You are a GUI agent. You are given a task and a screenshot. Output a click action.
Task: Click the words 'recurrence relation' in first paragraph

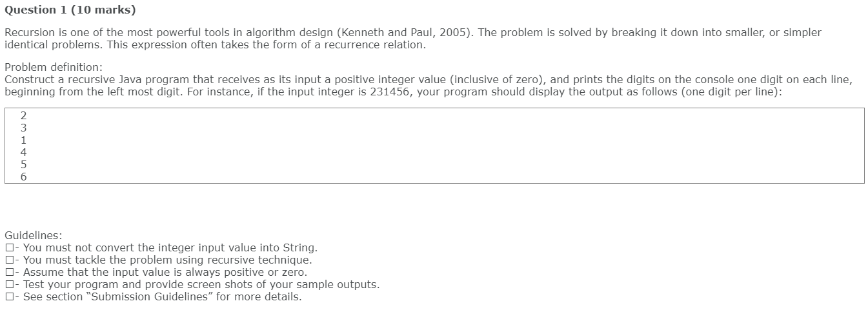point(371,45)
